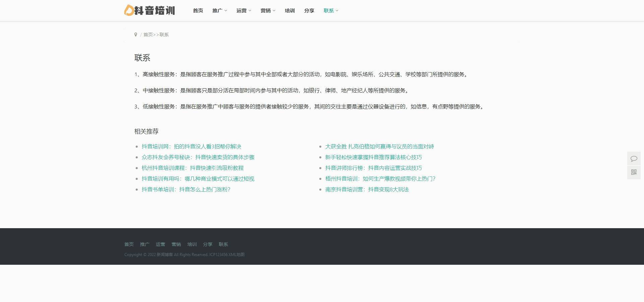Click 营销 in the footer navigation
Screen dimensions: 644x302
point(177,244)
